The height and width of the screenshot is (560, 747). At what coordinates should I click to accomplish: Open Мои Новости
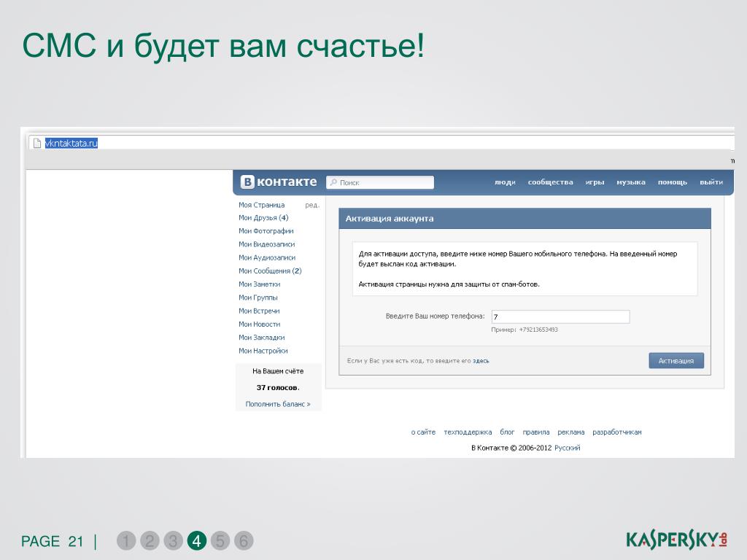(x=259, y=324)
